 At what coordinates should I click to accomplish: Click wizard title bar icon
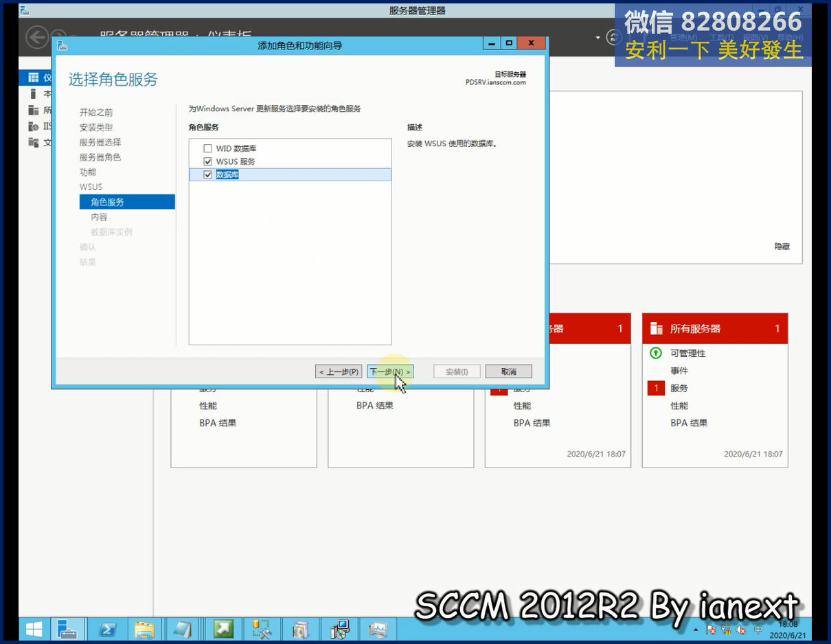tap(62, 45)
